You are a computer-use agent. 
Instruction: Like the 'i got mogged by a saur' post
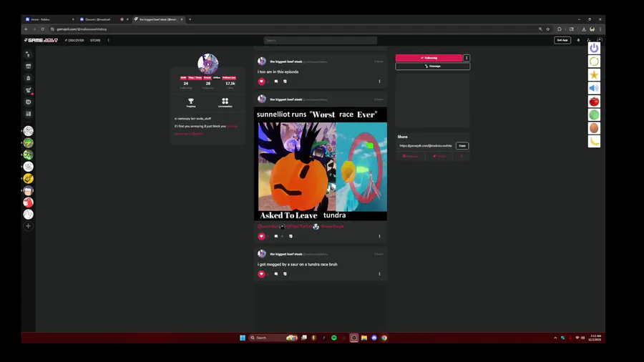coord(261,274)
